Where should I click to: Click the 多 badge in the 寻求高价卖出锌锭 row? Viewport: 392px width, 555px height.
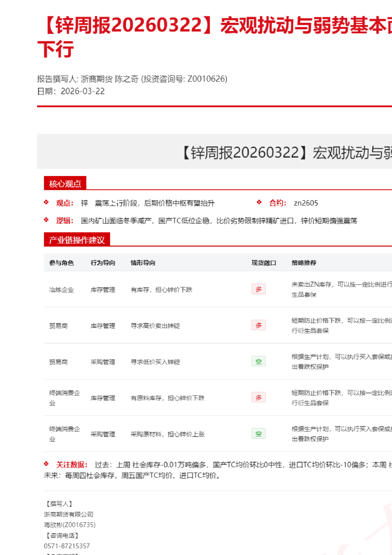pos(258,325)
